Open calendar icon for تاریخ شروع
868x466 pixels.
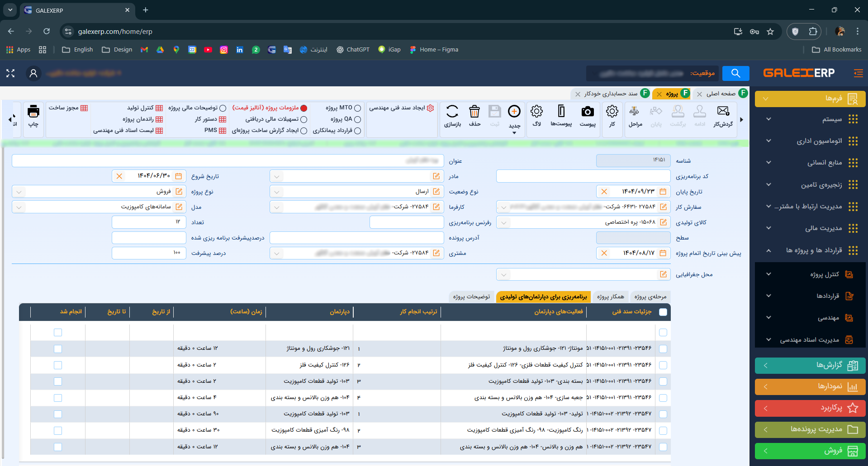179,176
